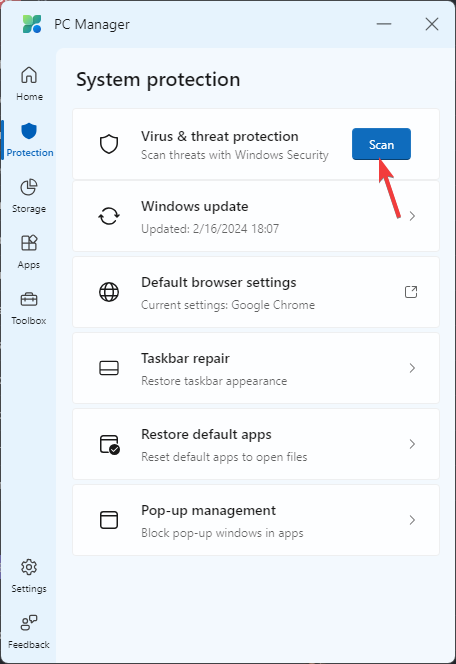Select the Windows update row label
Image resolution: width=456 pixels, height=664 pixels.
coord(195,206)
